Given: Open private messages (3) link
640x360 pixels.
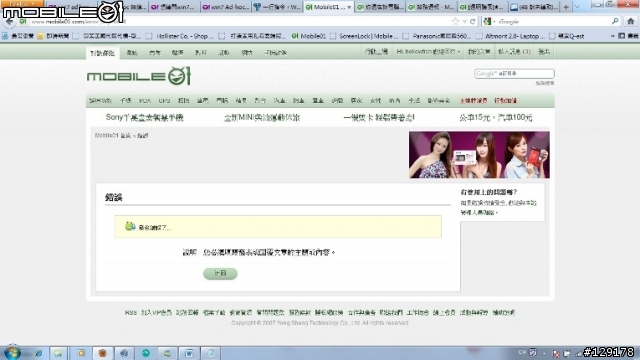Looking at the screenshot, I should click(x=514, y=51).
